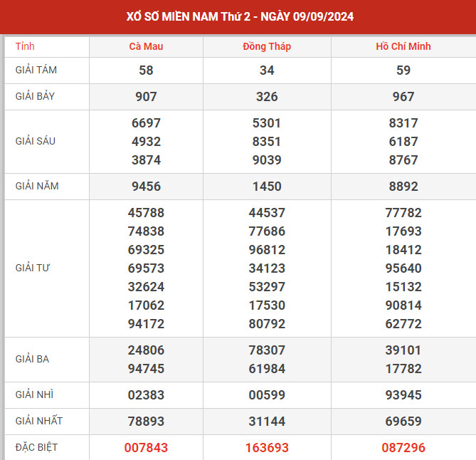Click giải năm number 1450
Image resolution: width=476 pixels, height=460 pixels.
[267, 187]
